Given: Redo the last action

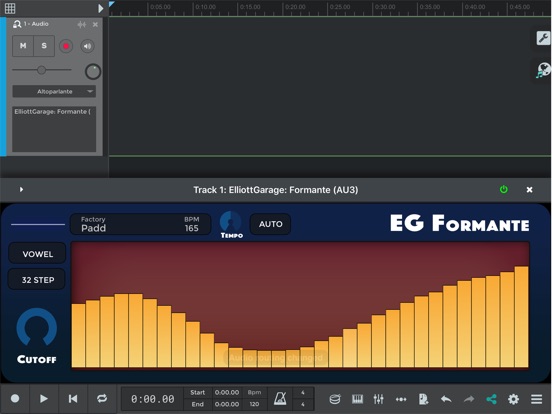Looking at the screenshot, I should pos(469,399).
